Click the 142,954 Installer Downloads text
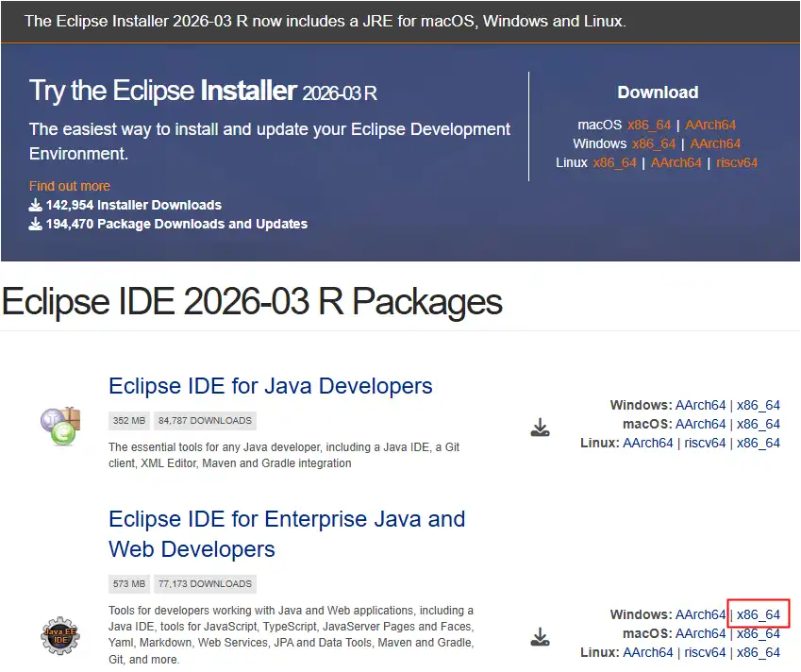The width and height of the screenshot is (801, 672). click(134, 205)
